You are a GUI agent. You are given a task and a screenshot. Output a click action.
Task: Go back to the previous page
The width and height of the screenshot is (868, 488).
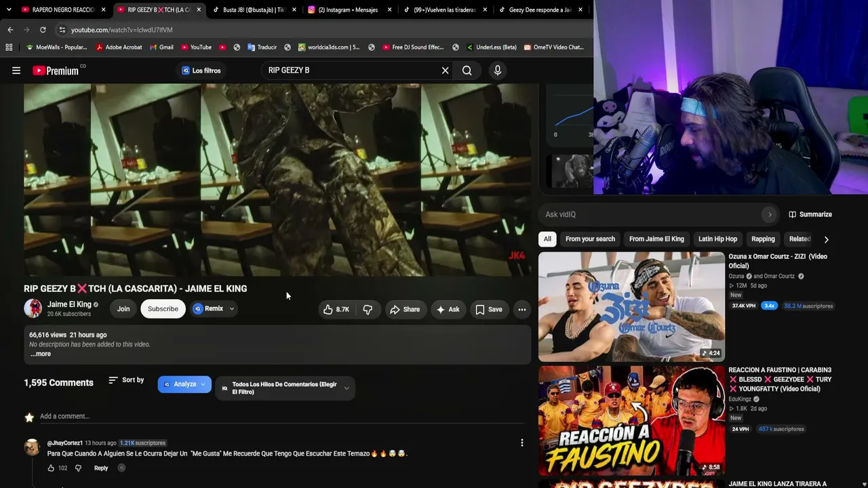tap(10, 30)
